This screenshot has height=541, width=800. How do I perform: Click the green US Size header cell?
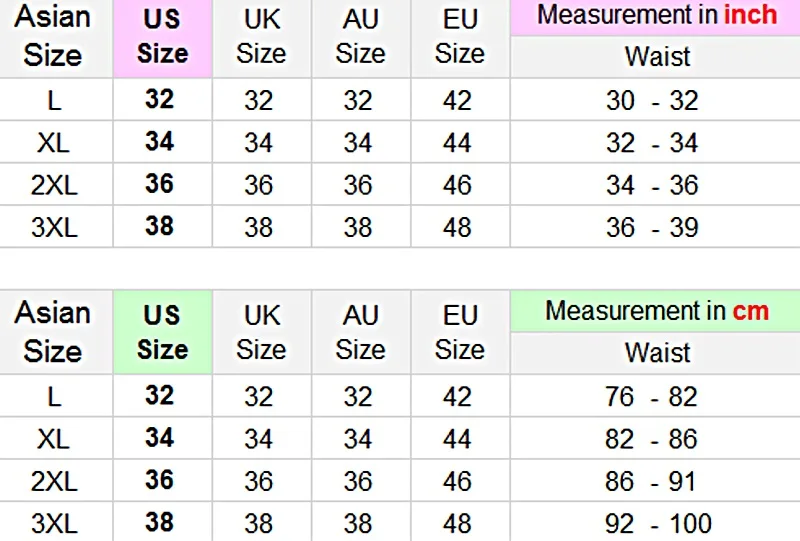click(162, 332)
